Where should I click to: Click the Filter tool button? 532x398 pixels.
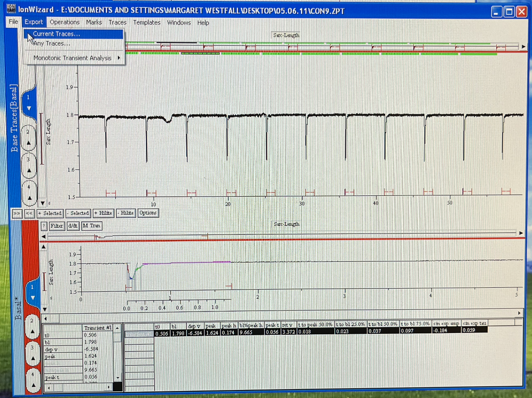(x=57, y=226)
